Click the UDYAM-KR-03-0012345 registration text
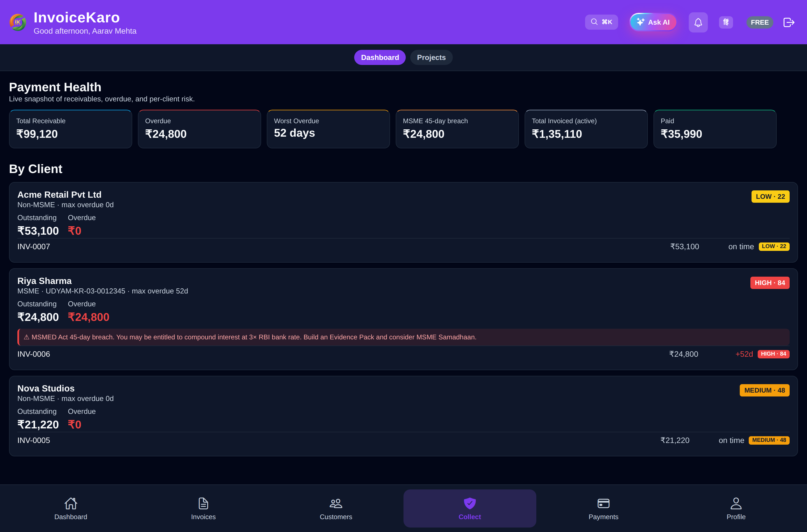The image size is (807, 532). click(85, 291)
